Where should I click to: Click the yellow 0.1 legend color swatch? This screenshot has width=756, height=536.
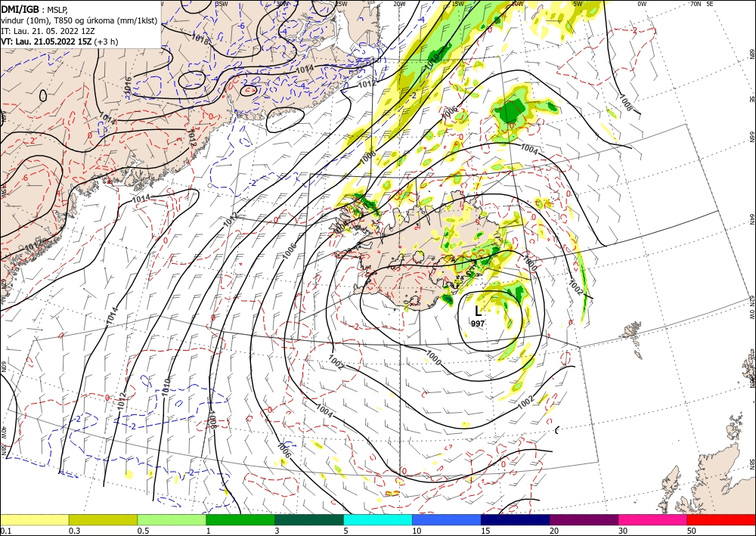(34, 519)
